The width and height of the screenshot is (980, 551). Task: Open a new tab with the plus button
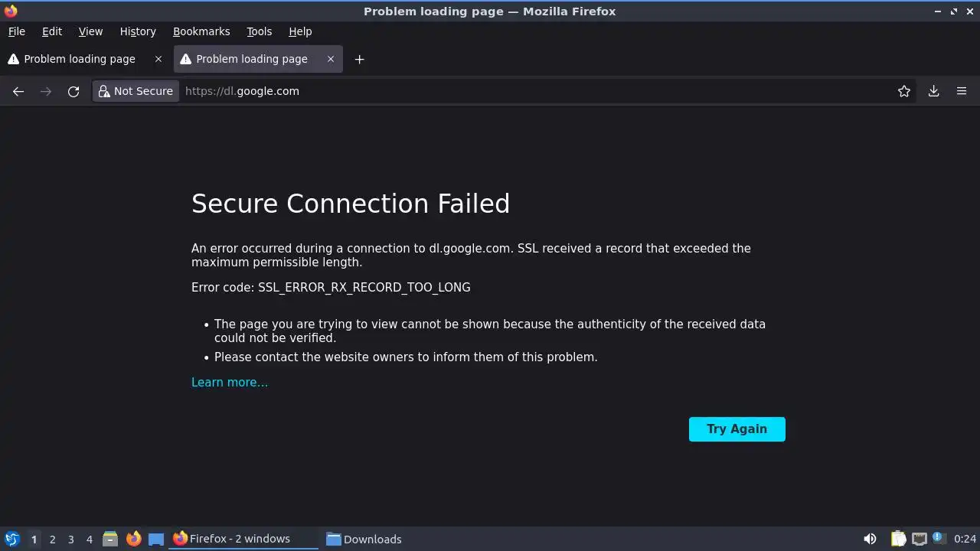tap(359, 59)
